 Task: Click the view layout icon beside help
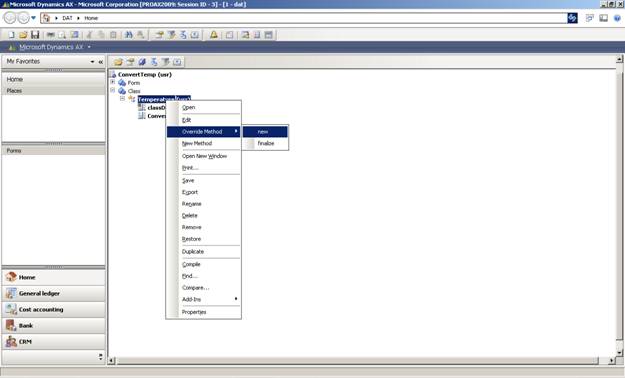click(603, 18)
